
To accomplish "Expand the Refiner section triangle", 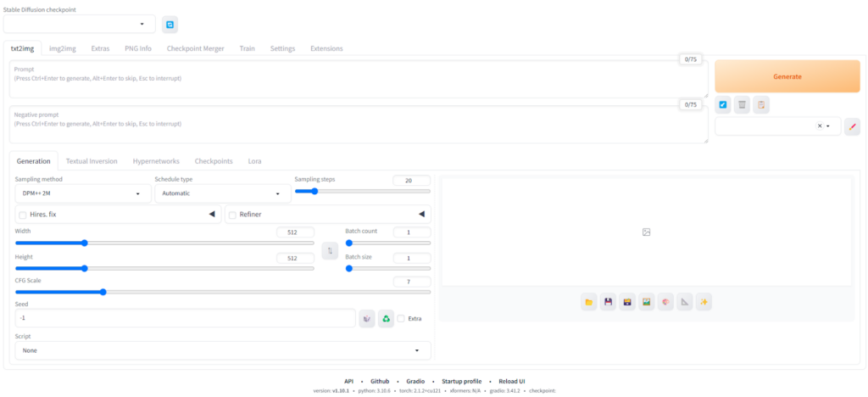I will click(x=421, y=215).
